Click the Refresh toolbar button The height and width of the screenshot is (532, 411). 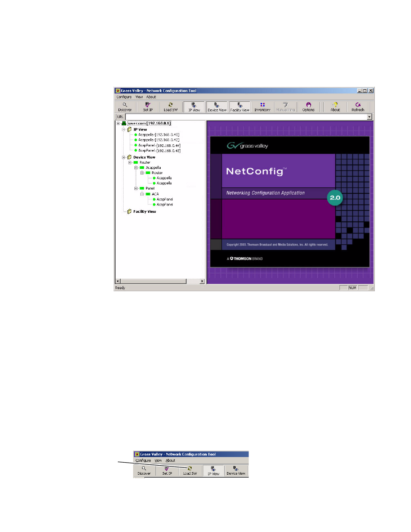358,107
